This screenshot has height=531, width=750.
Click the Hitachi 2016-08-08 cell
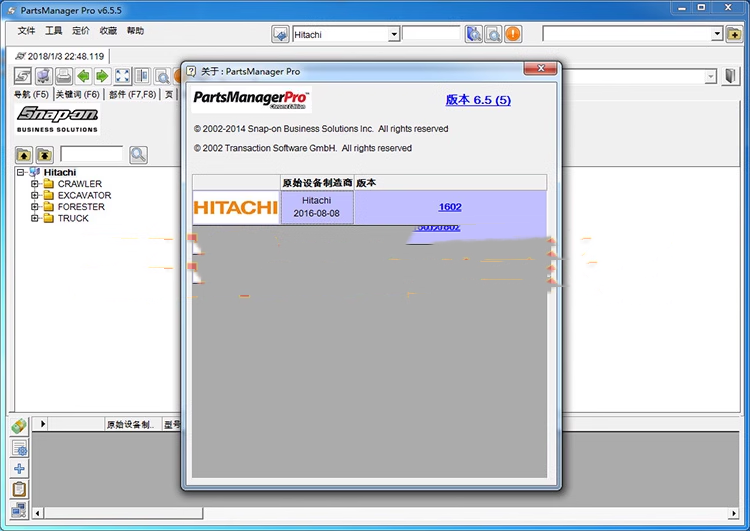pyautogui.click(x=317, y=207)
